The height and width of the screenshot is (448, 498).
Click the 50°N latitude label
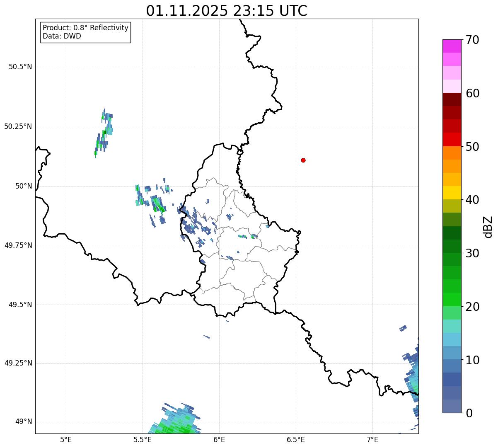point(24,186)
